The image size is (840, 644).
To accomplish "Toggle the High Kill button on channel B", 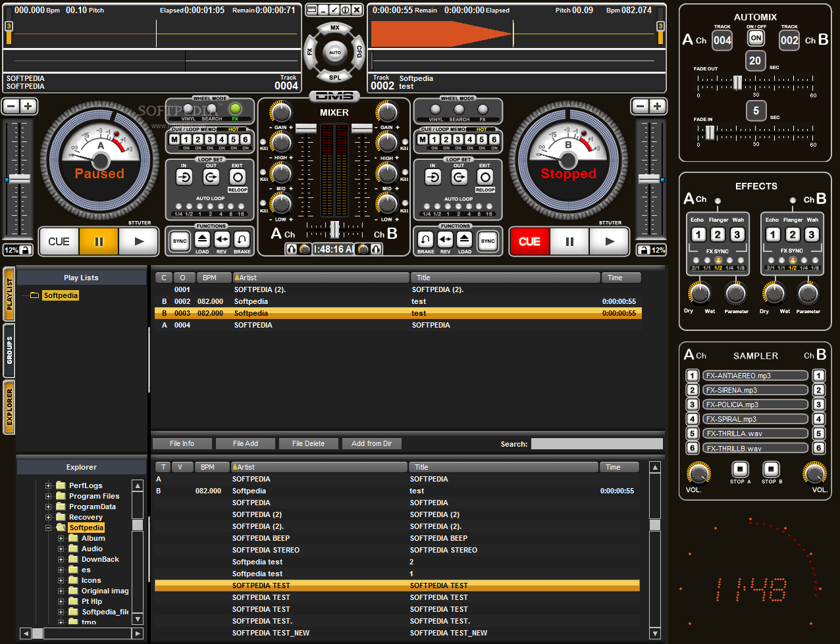I will [404, 141].
